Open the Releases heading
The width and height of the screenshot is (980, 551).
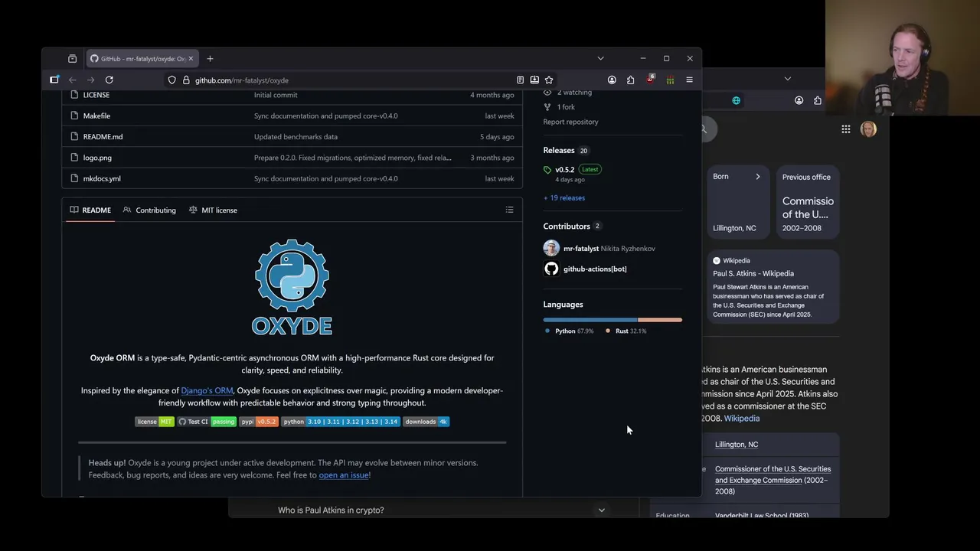point(559,151)
